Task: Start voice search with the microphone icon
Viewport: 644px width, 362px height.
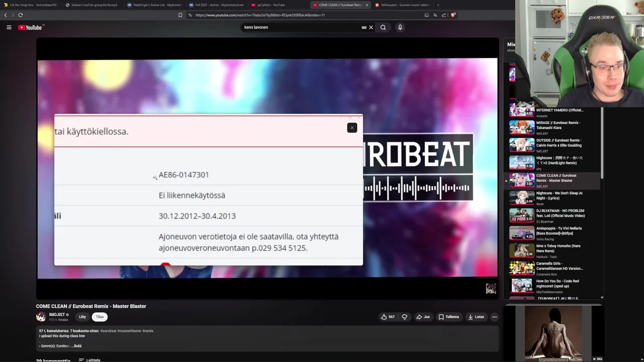Action: [x=400, y=28]
